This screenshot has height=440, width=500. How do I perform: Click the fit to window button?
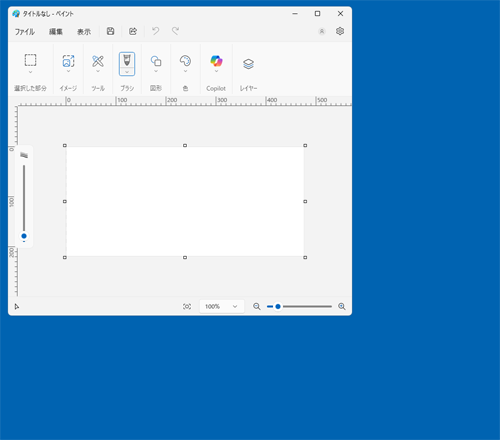point(187,306)
